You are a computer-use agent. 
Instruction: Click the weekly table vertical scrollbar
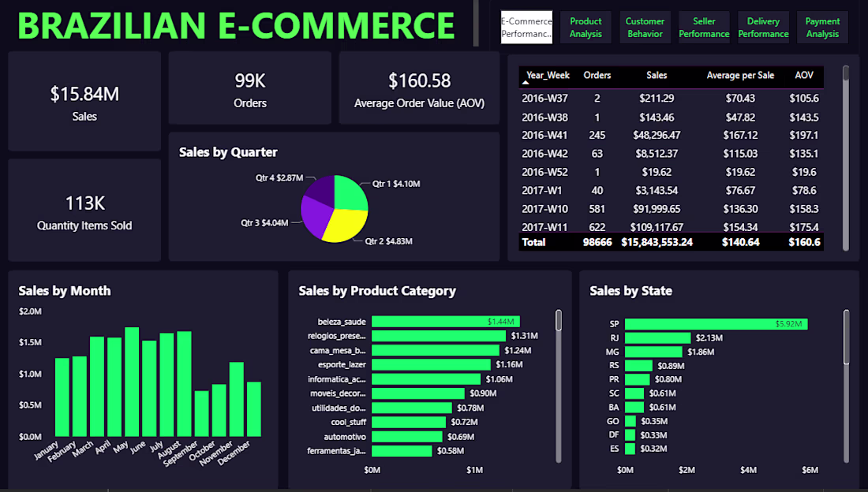845,158
